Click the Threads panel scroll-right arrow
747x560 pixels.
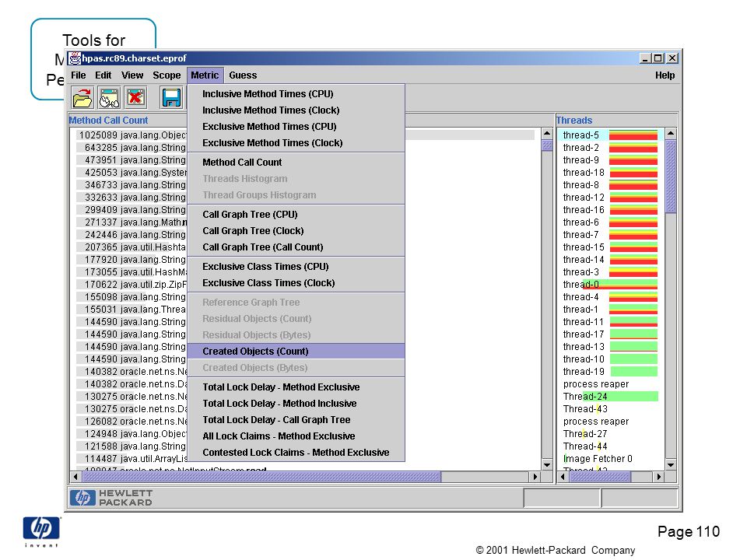[x=659, y=476]
